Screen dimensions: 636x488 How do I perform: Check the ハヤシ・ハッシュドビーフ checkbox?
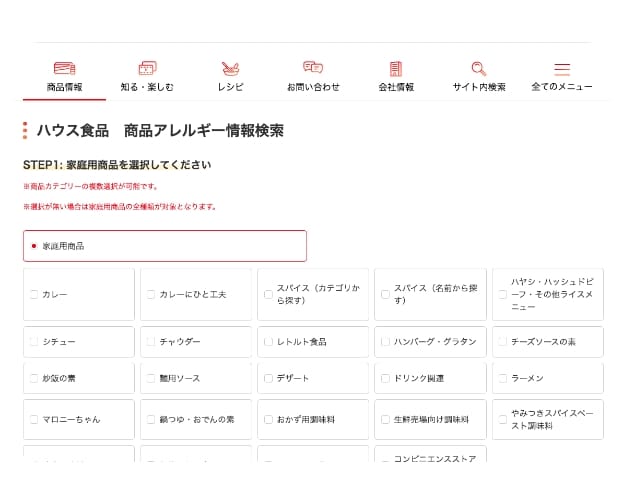(503, 294)
